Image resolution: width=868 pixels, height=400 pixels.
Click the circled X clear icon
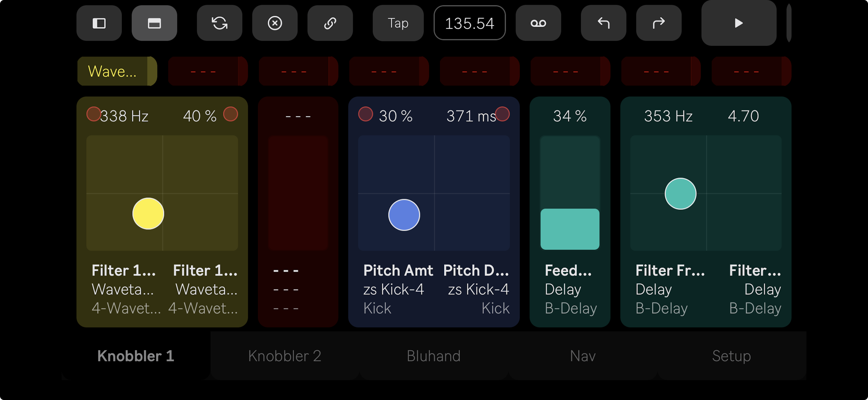(275, 23)
